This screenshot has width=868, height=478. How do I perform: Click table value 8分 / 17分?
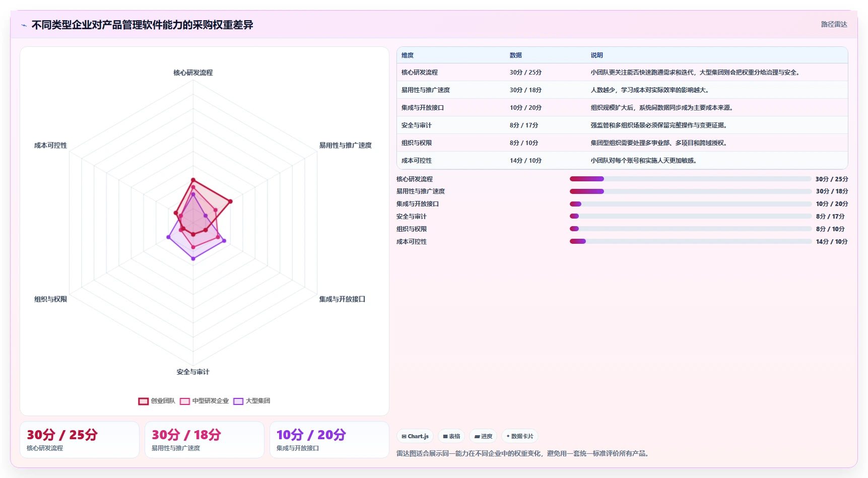[x=524, y=125]
